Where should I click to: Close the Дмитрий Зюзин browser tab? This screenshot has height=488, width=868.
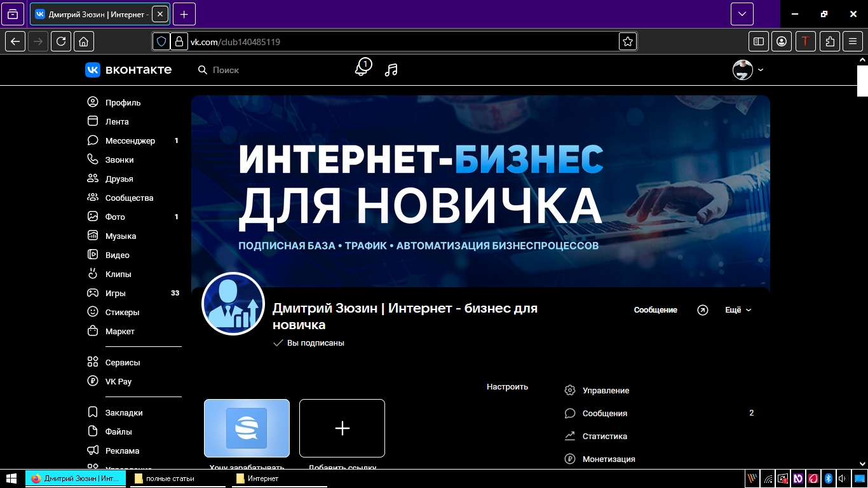pos(159,14)
